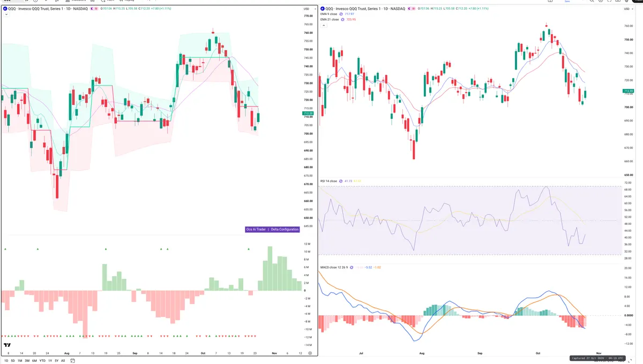Click the TradingView logo in left chart corner
The width and height of the screenshot is (643, 364).
[x=8, y=345]
